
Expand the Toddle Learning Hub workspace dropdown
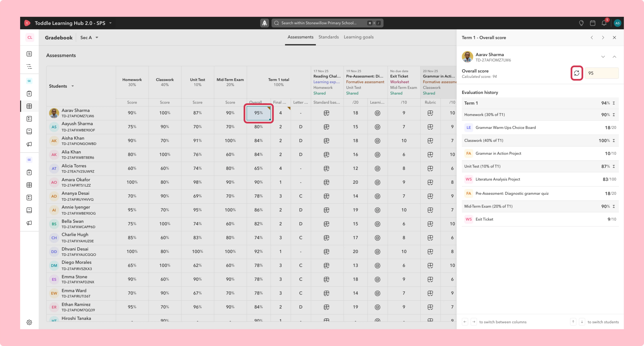110,23
